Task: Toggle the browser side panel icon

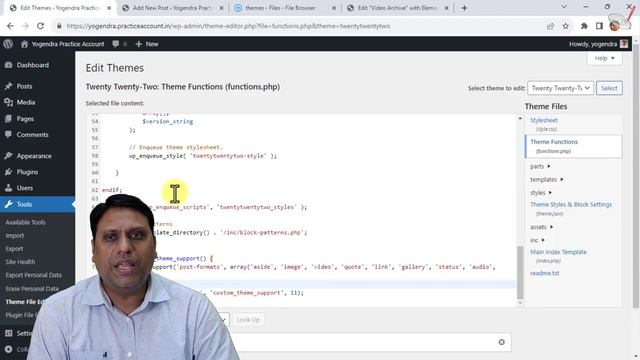Action: pyautogui.click(x=599, y=26)
